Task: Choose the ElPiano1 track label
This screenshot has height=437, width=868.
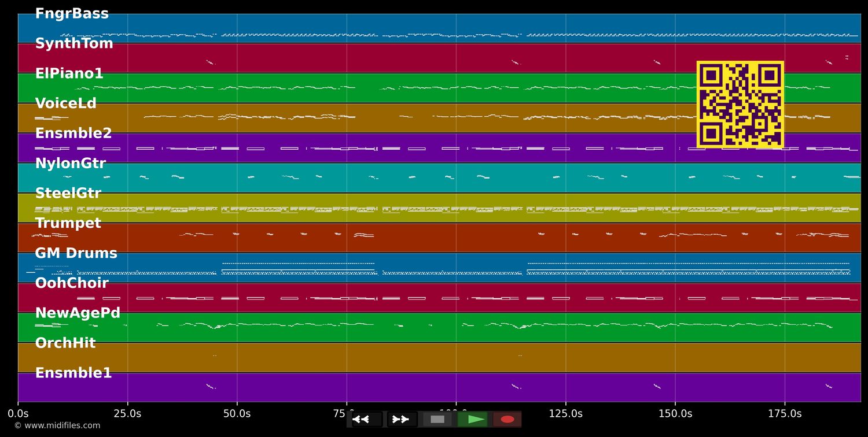Action: 69,74
